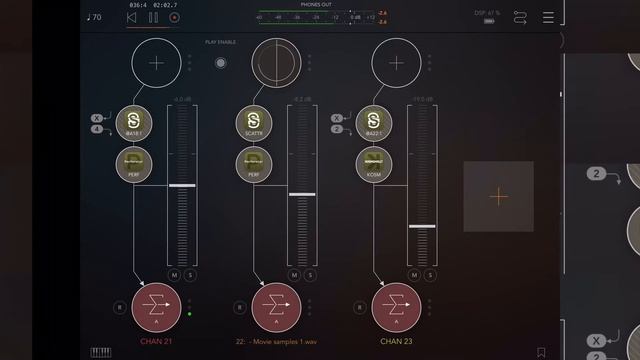Solo CHAN 21 with S button
Screen dimensions: 640x360
point(190,275)
